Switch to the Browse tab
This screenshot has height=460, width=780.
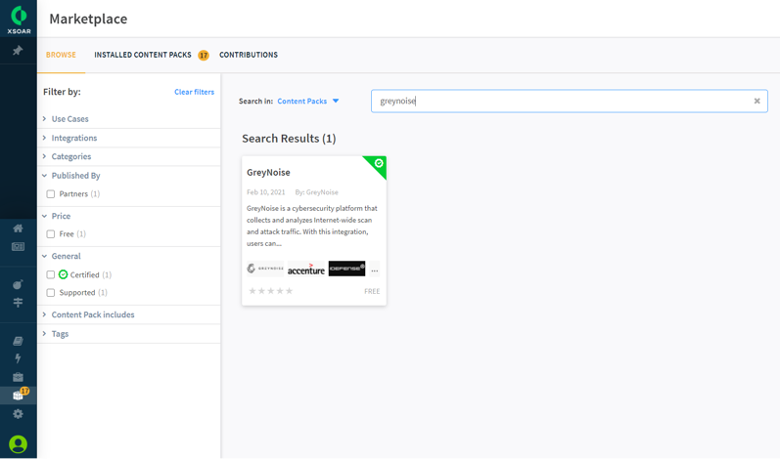click(x=61, y=55)
